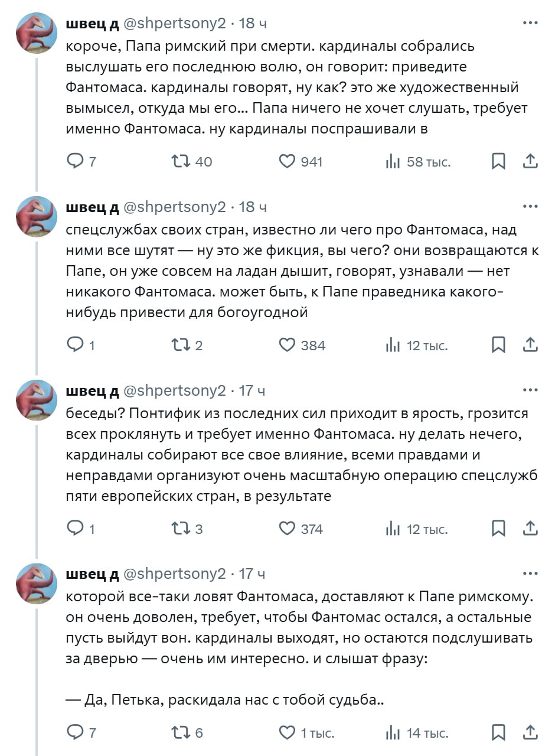Bookmark the tweet with 384 likes
555x756 pixels.
498,345
